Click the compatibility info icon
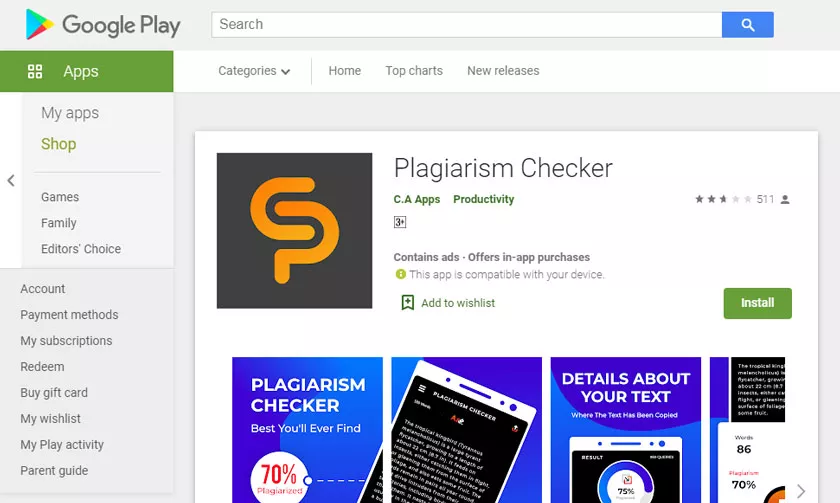Viewport: 840px width, 503px height. [400, 274]
